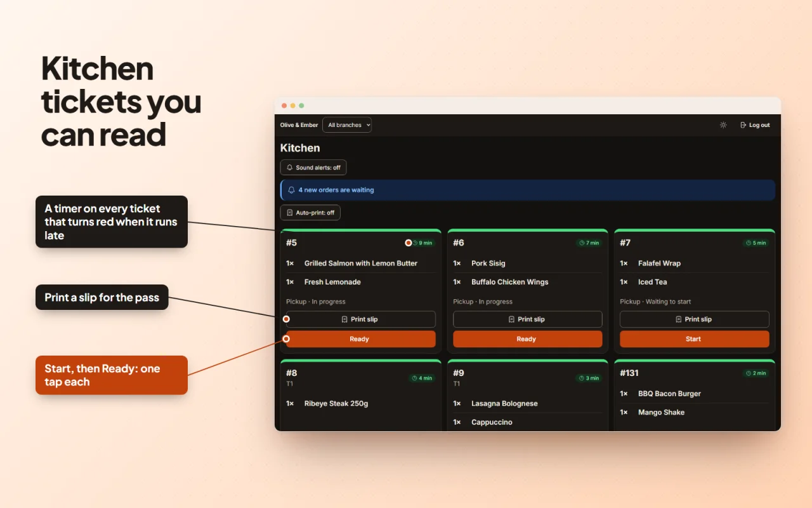Screen dimensions: 812x508
Task: Click the T1 table label on ticket #9
Action: [457, 384]
